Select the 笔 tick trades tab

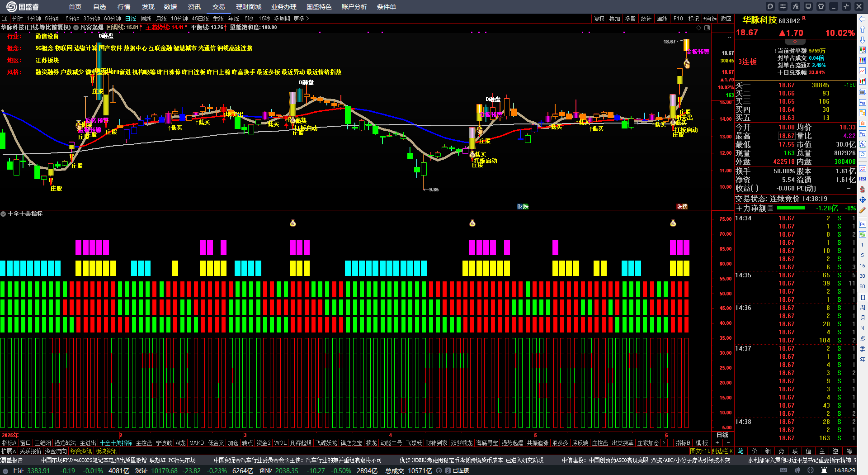(741, 451)
